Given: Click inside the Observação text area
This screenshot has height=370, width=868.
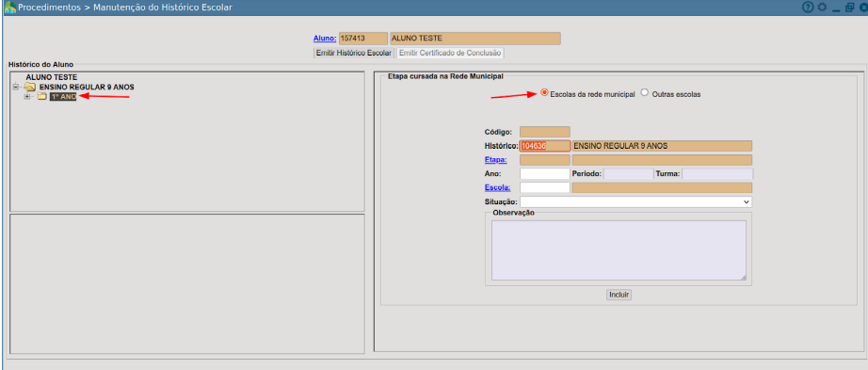Looking at the screenshot, I should point(619,250).
